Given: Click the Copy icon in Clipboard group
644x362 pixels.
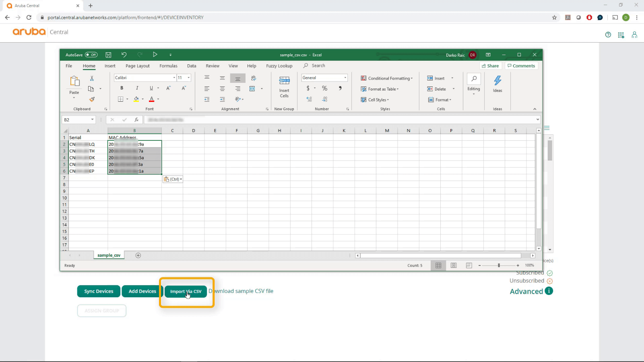Looking at the screenshot, I should click(x=91, y=89).
